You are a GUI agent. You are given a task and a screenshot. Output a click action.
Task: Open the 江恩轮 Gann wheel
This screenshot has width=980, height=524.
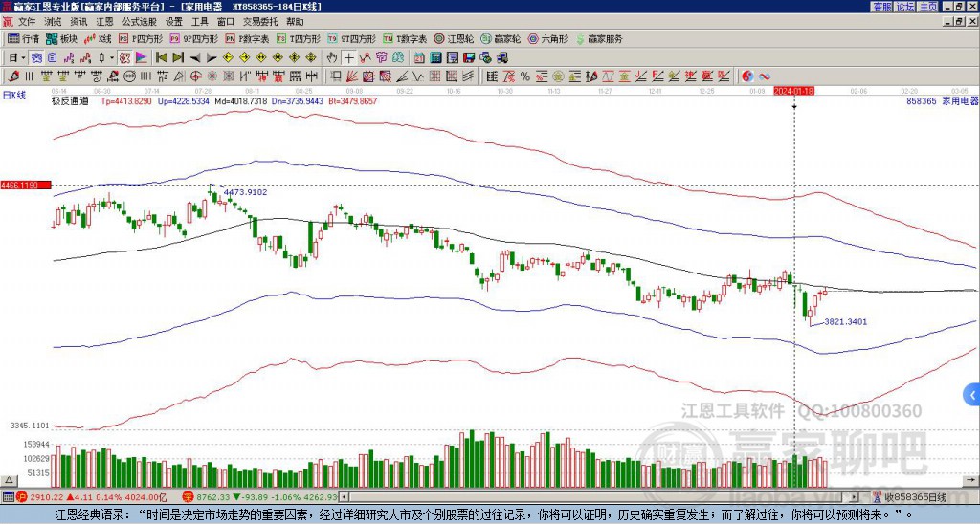454,38
